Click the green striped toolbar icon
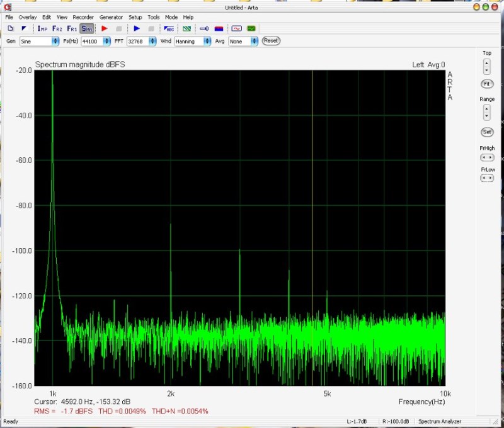Screen dimensions: 504x428 point(186,28)
